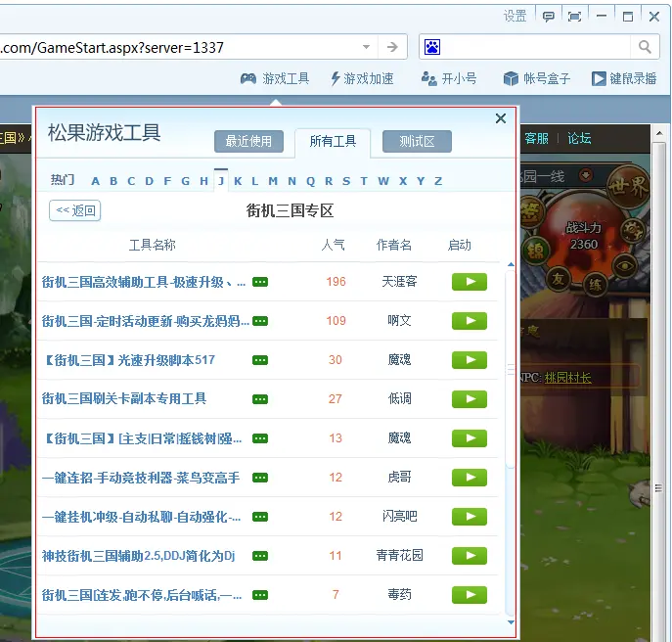The width and height of the screenshot is (672, 642).
Task: Start the 光速升级脚本517 tool
Action: tap(470, 360)
